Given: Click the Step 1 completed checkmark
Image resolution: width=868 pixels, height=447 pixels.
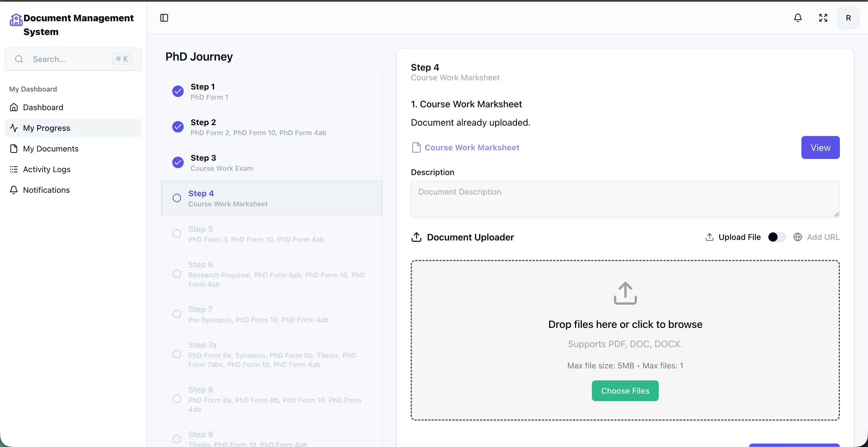Looking at the screenshot, I should coord(178,91).
